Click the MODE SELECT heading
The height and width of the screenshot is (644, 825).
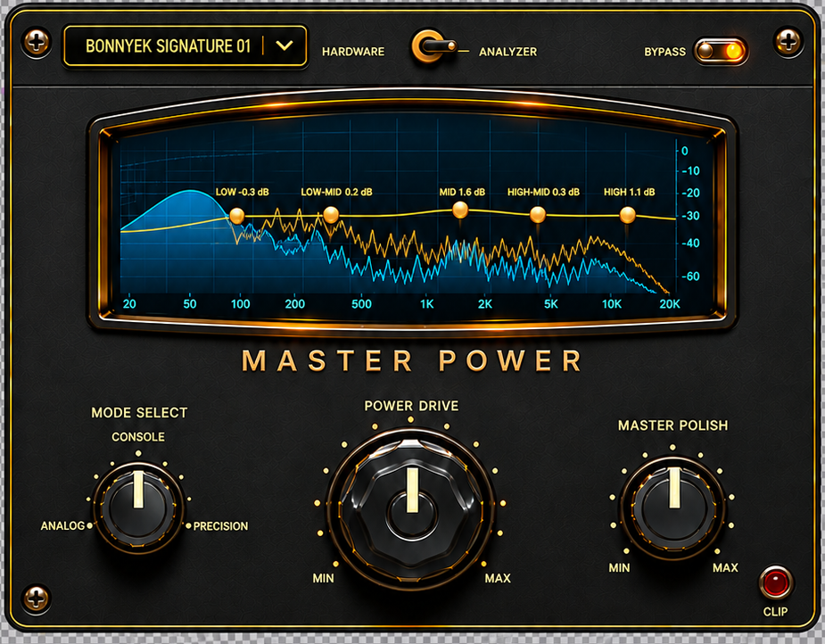[139, 412]
